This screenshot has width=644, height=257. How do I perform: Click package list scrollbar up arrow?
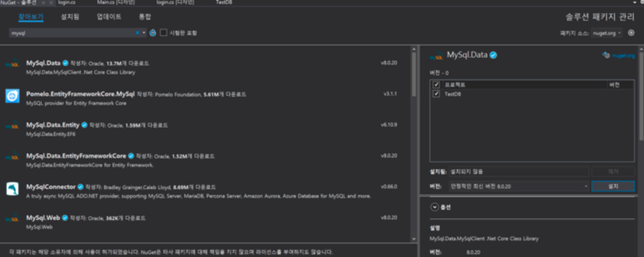pos(414,49)
